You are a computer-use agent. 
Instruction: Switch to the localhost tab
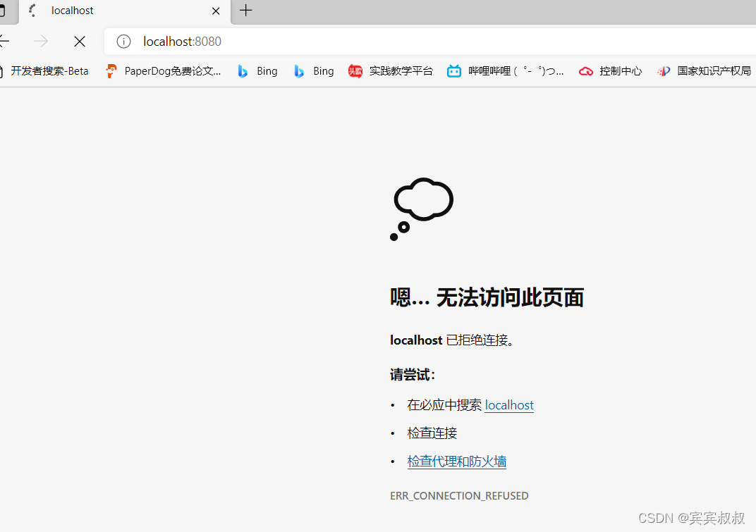point(73,11)
